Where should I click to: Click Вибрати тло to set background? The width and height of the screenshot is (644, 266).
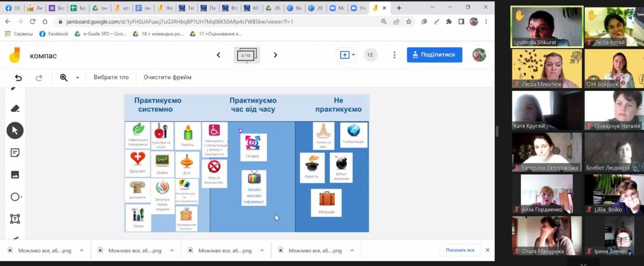[x=111, y=77]
